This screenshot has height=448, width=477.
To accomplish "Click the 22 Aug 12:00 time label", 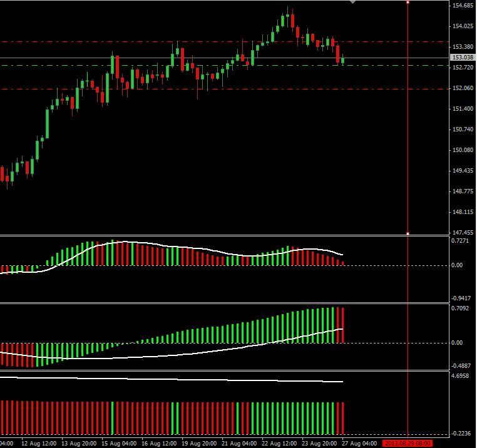I will pos(279,444).
